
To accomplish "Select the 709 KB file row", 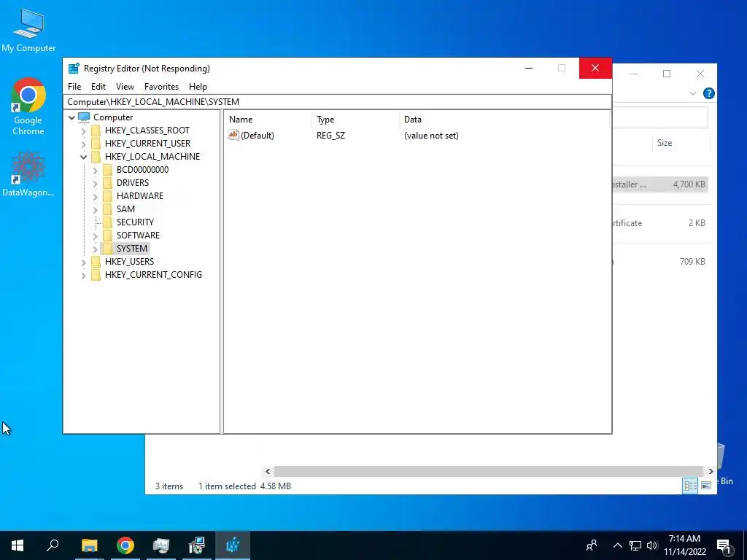I will coord(660,262).
